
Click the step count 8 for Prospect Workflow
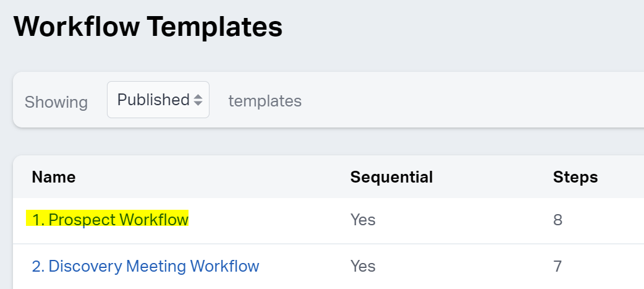pos(557,220)
